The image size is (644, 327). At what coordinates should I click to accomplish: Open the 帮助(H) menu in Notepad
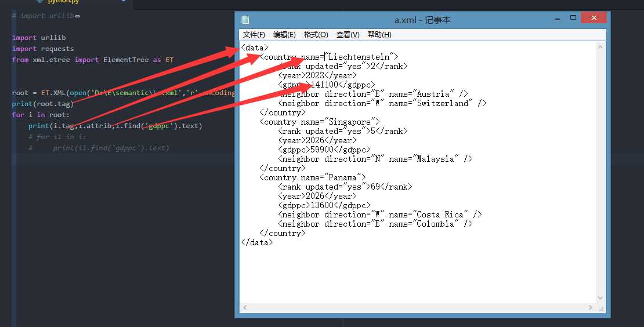point(379,35)
